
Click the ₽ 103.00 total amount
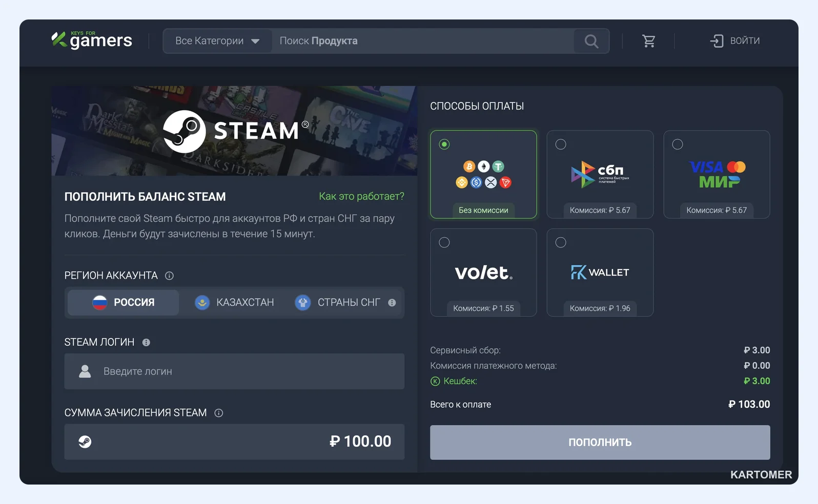coord(749,404)
